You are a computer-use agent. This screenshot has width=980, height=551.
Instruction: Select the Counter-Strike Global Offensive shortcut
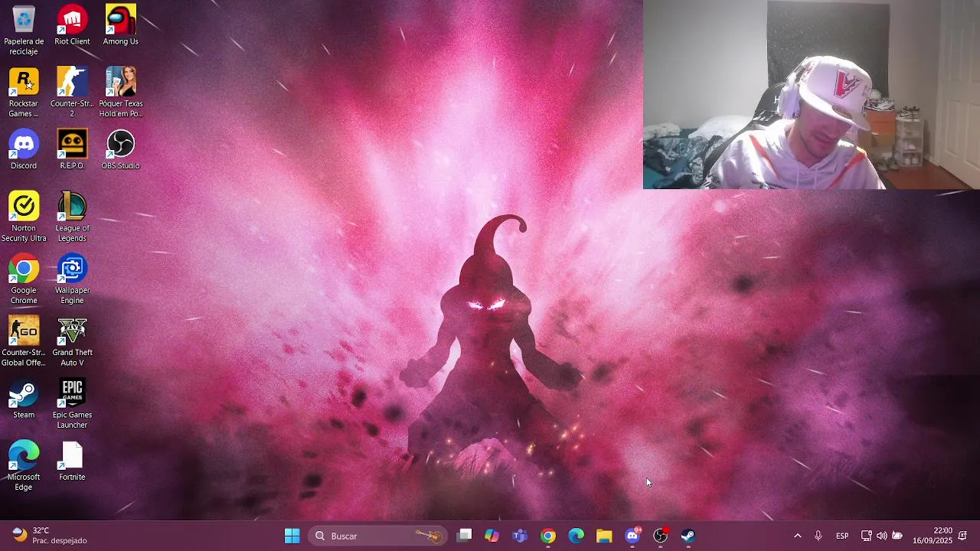click(24, 342)
